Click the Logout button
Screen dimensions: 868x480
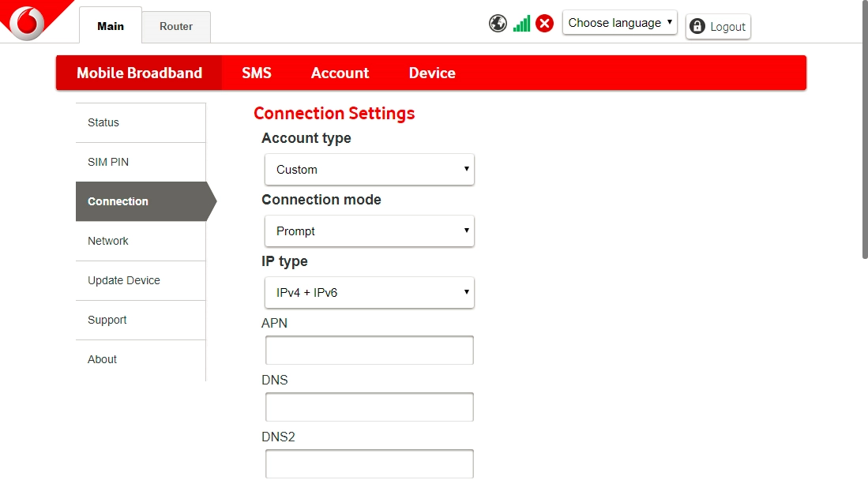(x=717, y=27)
